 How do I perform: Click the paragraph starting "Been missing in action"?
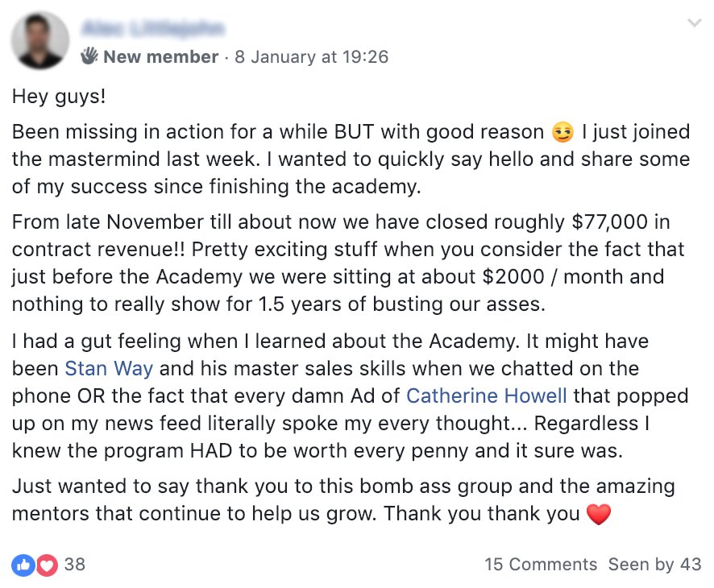pos(338,158)
